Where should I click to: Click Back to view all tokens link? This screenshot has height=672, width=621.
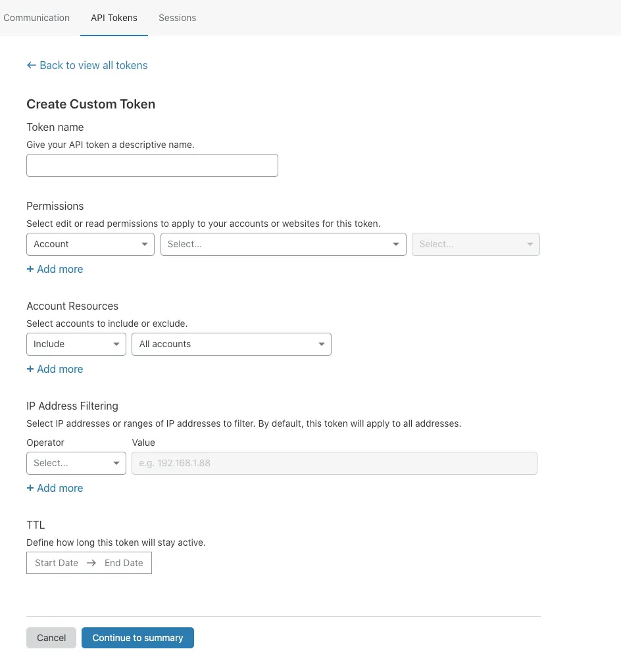click(87, 66)
